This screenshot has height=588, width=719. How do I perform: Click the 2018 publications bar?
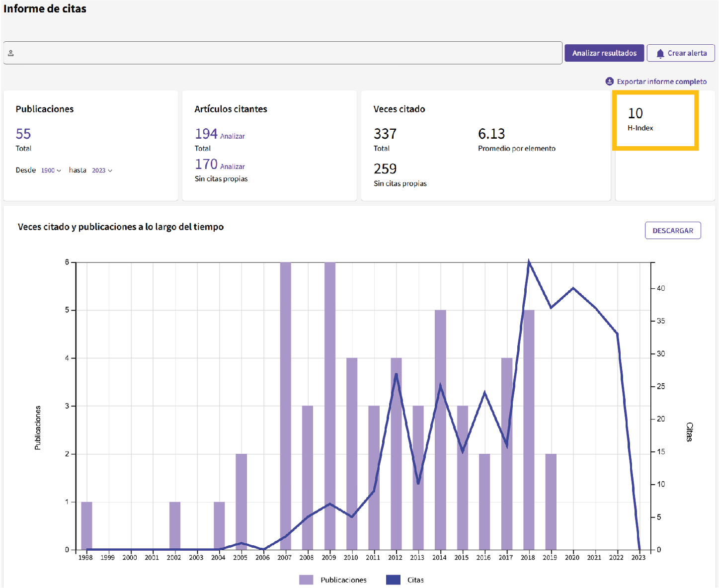pyautogui.click(x=529, y=430)
